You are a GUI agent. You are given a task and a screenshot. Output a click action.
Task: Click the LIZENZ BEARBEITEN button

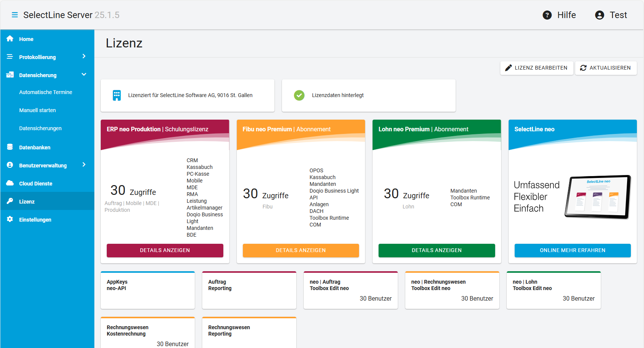click(536, 68)
